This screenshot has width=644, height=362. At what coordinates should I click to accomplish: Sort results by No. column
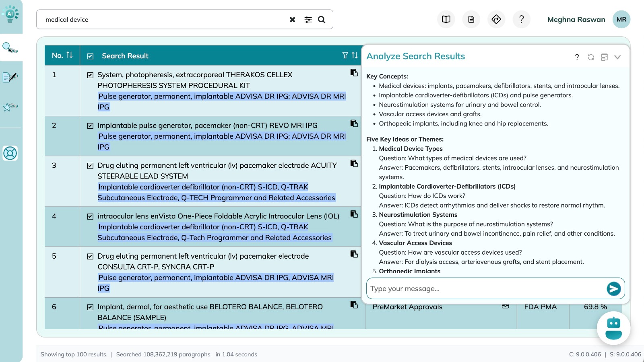point(69,55)
